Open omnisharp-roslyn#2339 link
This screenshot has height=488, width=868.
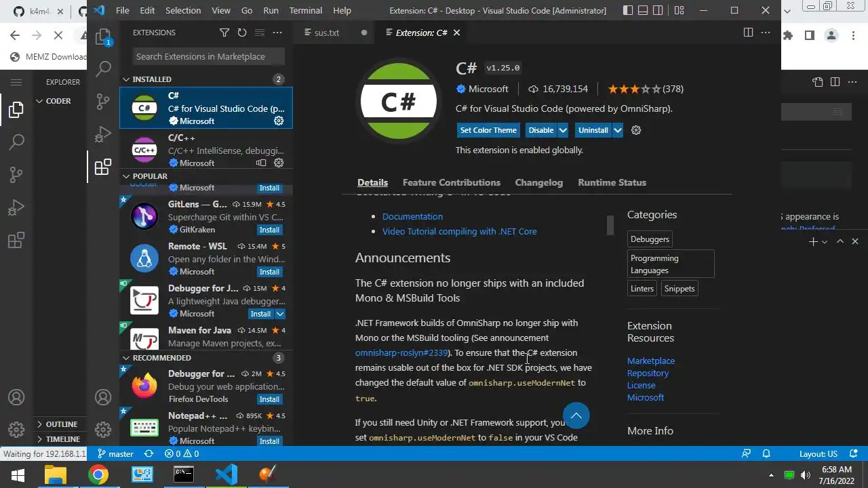(x=401, y=352)
